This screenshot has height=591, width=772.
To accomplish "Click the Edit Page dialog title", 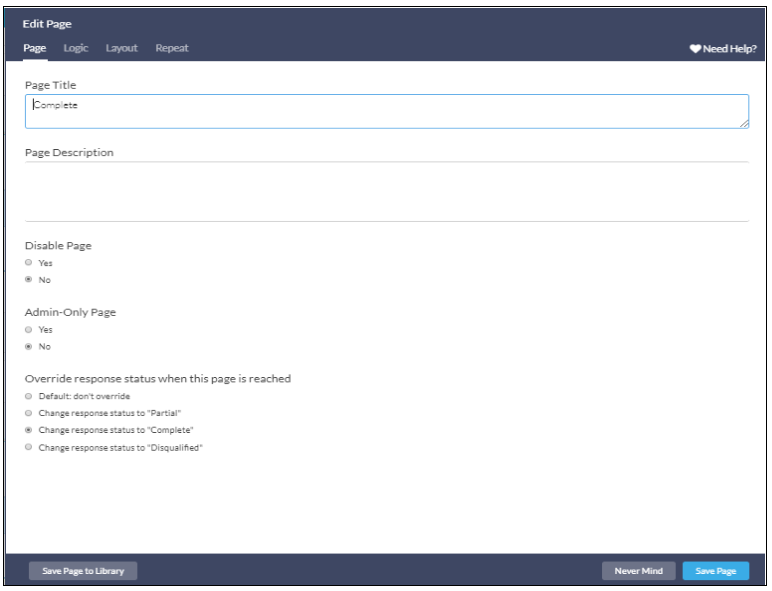I will (x=47, y=24).
